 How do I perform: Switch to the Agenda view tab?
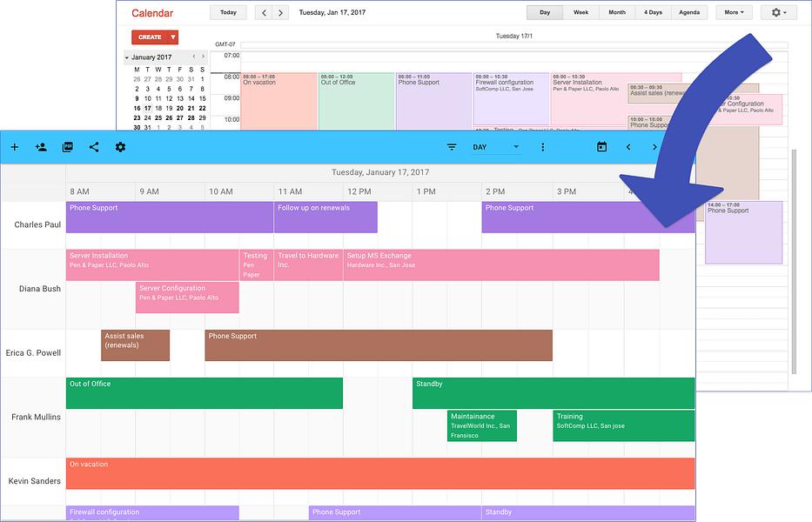pos(688,12)
